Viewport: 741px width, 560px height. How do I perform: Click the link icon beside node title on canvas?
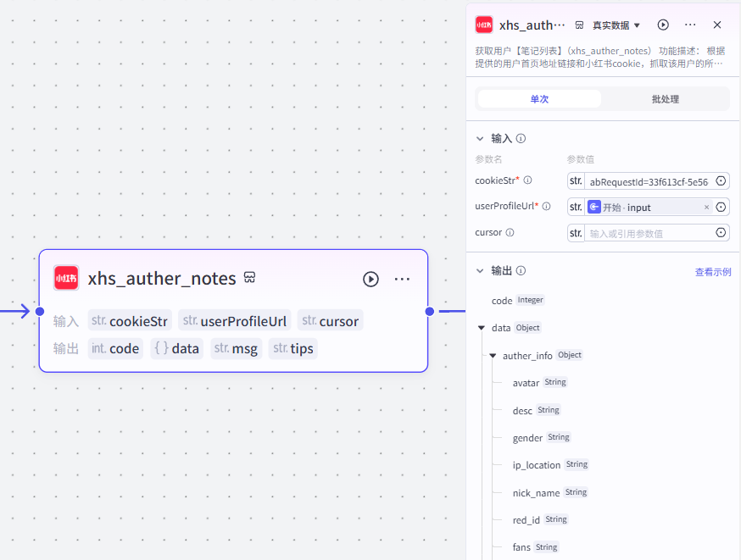tap(249, 278)
